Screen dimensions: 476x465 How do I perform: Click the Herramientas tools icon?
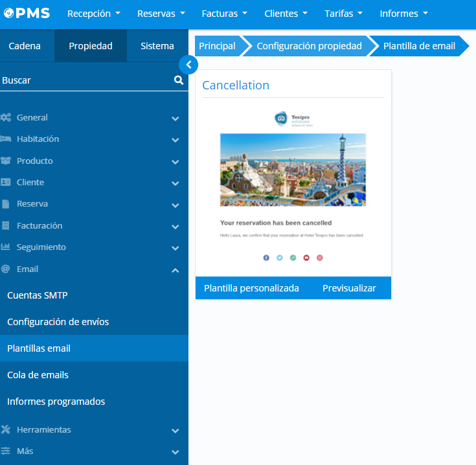point(6,429)
